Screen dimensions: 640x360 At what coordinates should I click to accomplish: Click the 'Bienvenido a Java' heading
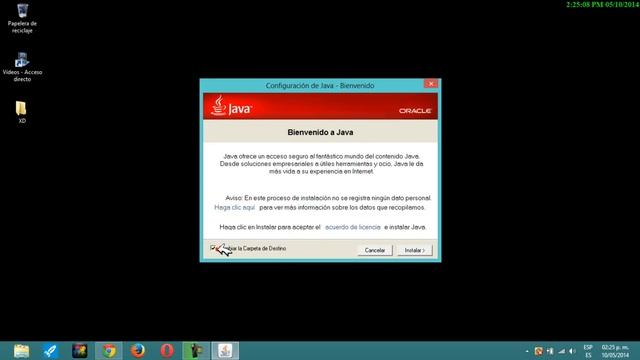[320, 132]
